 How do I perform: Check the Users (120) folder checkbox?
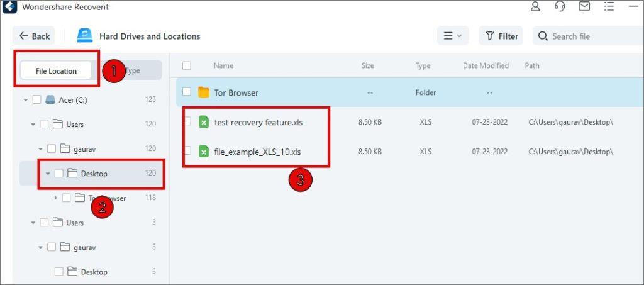click(44, 124)
